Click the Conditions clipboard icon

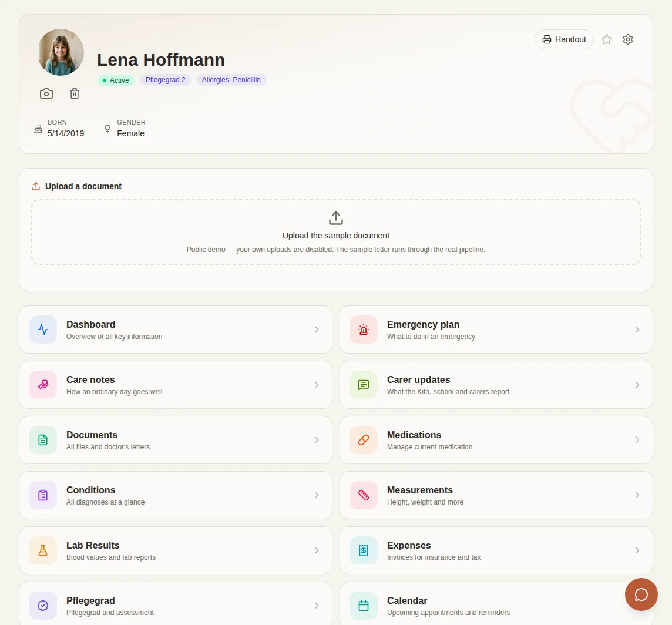pos(43,496)
